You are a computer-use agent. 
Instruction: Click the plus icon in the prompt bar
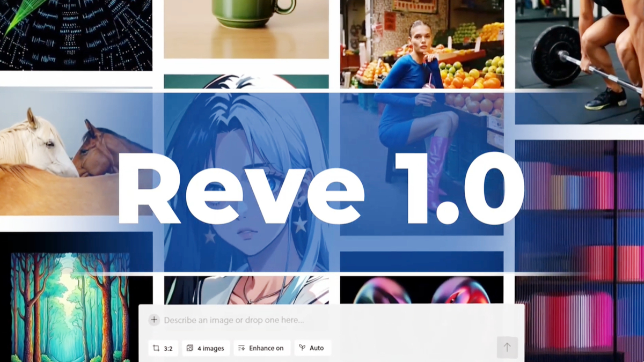[153, 320]
